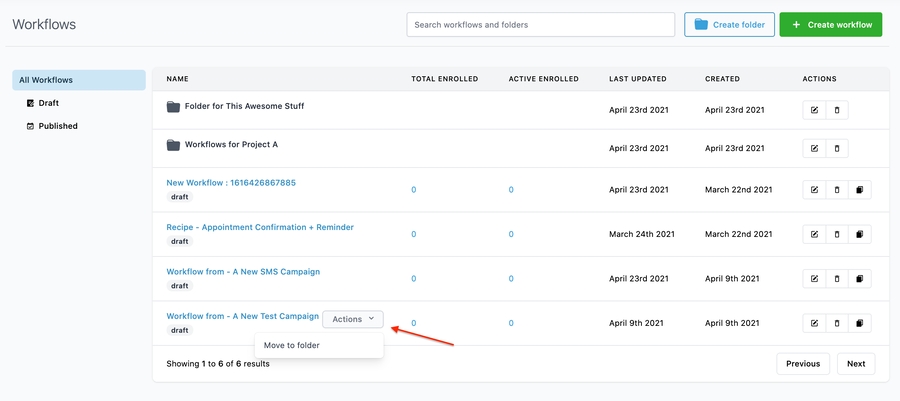900x401 pixels.
Task: Delete the Recipe - Appointment Confirmation workflow
Action: (x=837, y=234)
